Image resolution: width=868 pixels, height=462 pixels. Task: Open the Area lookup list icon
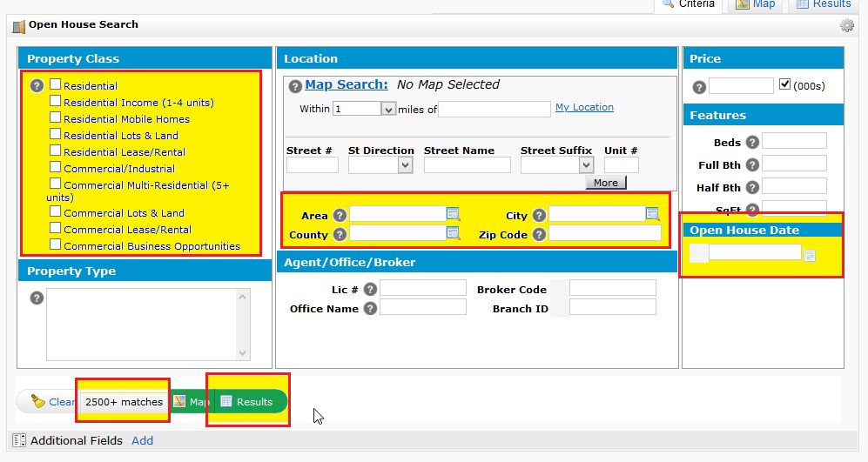pyautogui.click(x=454, y=213)
